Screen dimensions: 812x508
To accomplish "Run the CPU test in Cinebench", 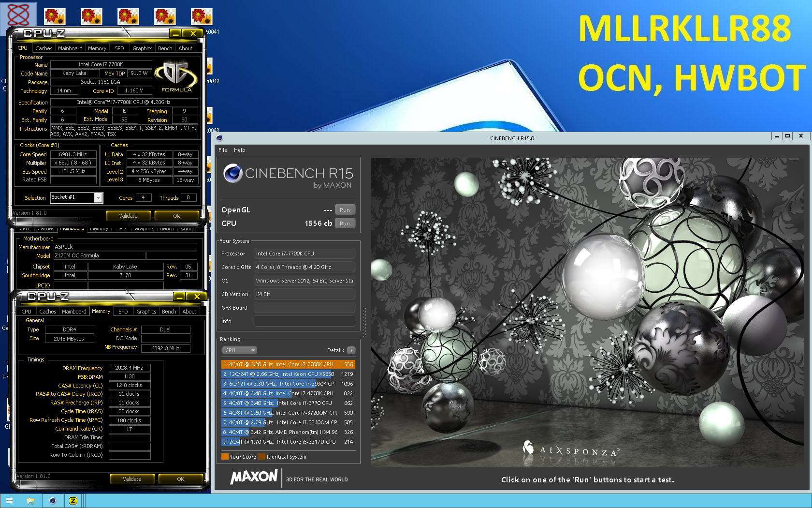I will pyautogui.click(x=345, y=224).
